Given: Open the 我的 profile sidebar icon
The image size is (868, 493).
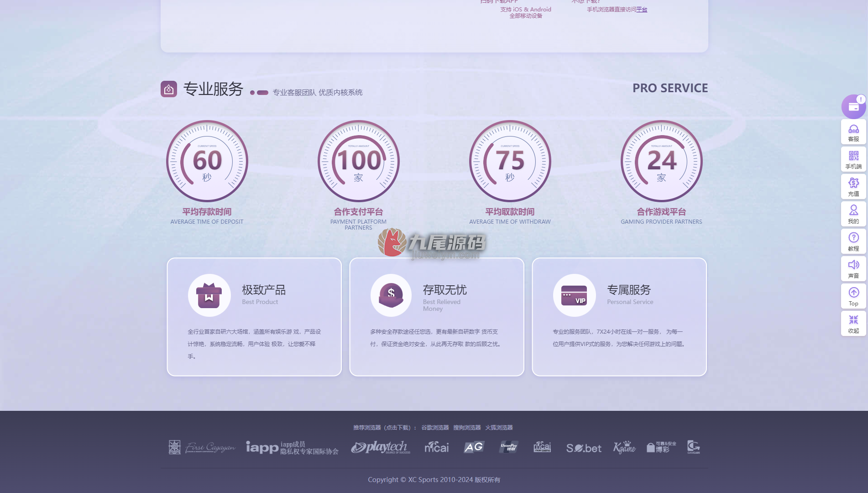Looking at the screenshot, I should [853, 215].
